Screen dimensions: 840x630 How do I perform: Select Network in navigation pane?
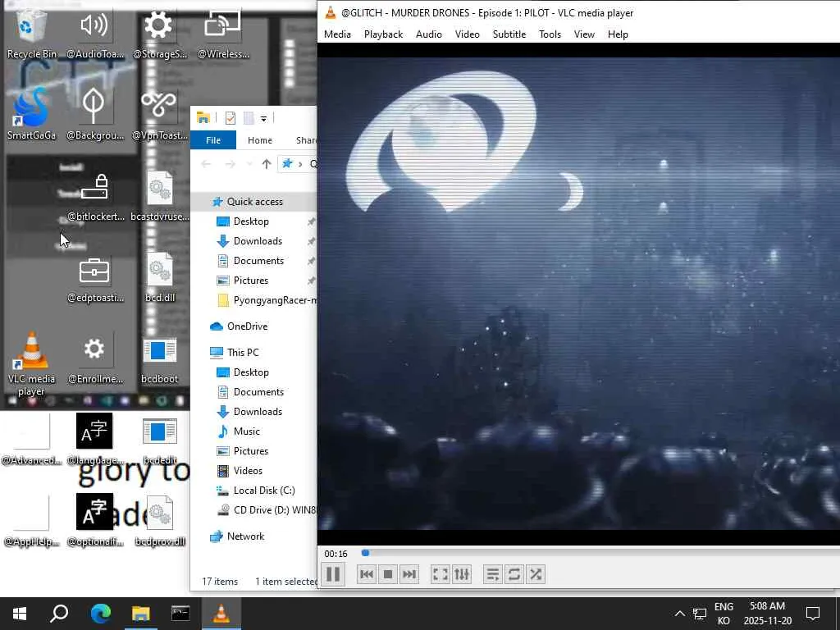(x=245, y=536)
